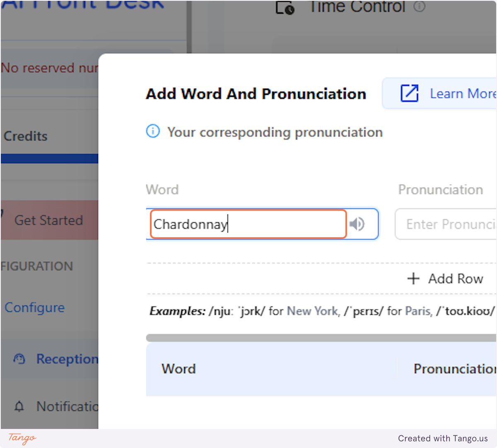
Task: Navigate to the Credits section
Action: [x=25, y=136]
